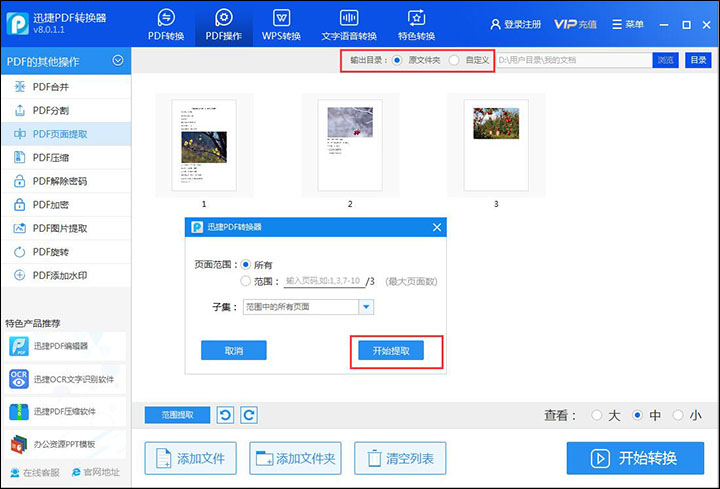
Task: Click 清空列表 button
Action: 400,458
